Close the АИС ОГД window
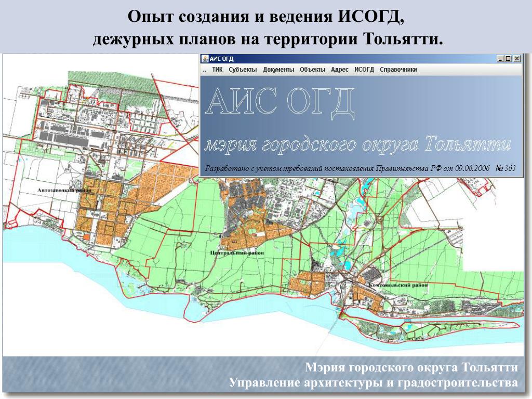Viewport: 532px width, 399px height. click(516, 59)
